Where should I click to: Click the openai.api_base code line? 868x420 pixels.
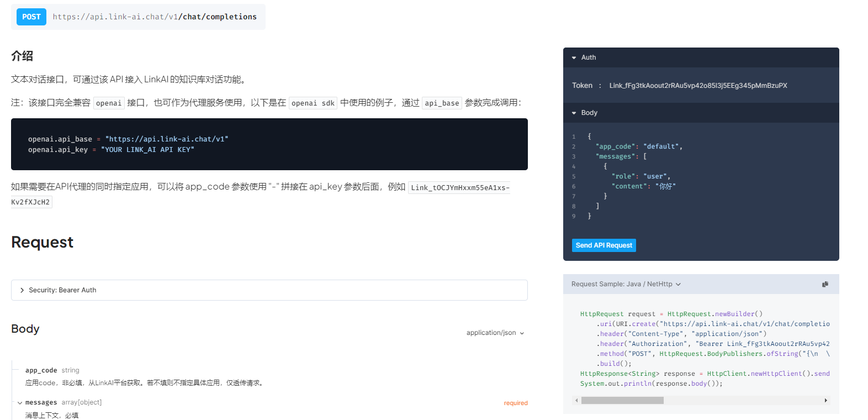128,139
